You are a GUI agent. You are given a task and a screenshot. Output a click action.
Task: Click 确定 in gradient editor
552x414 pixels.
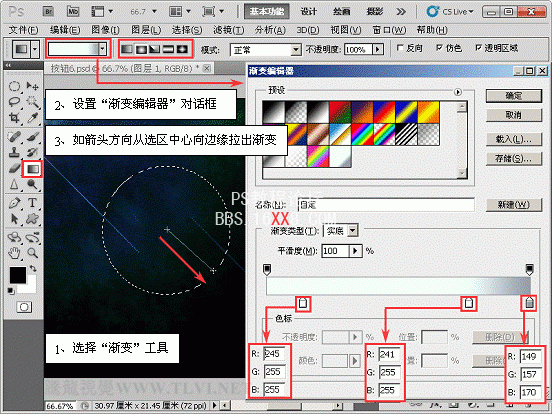(x=514, y=95)
